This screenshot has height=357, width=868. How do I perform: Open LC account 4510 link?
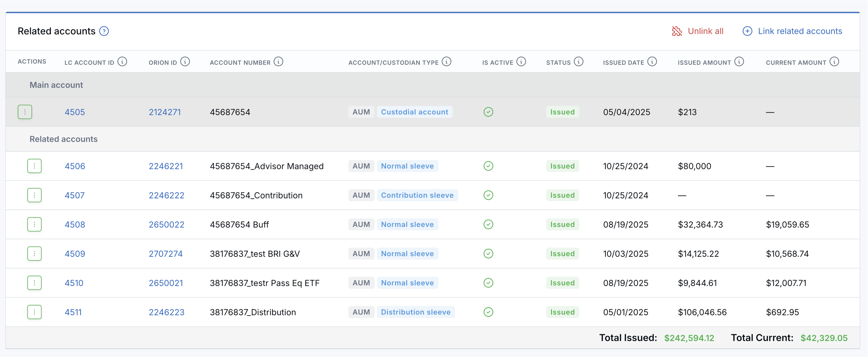(74, 283)
